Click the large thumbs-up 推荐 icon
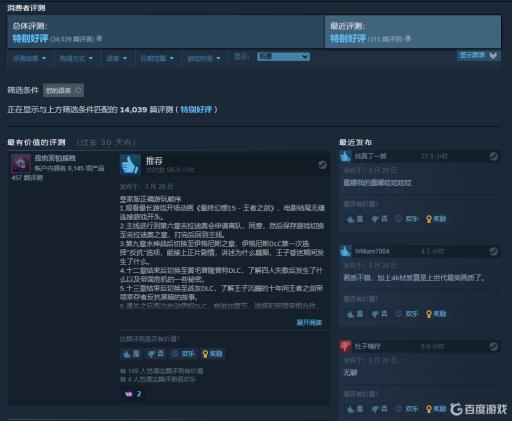This screenshot has width=512, height=421. [x=130, y=165]
